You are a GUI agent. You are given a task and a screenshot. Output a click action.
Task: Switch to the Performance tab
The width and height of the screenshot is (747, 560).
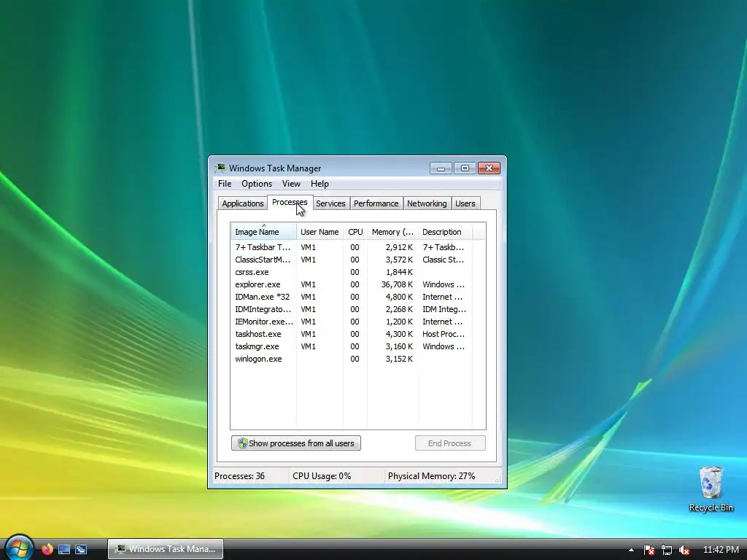(376, 203)
